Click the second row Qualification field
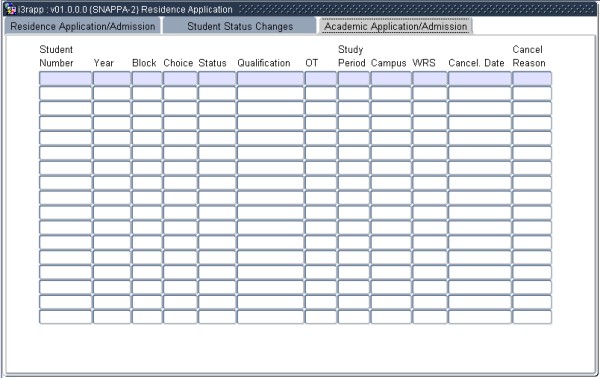This screenshot has height=378, width=600. click(270, 93)
